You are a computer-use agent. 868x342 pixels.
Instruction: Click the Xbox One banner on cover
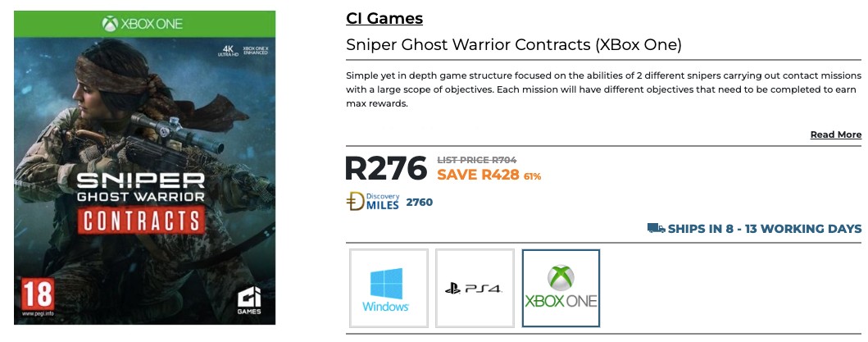pyautogui.click(x=145, y=25)
